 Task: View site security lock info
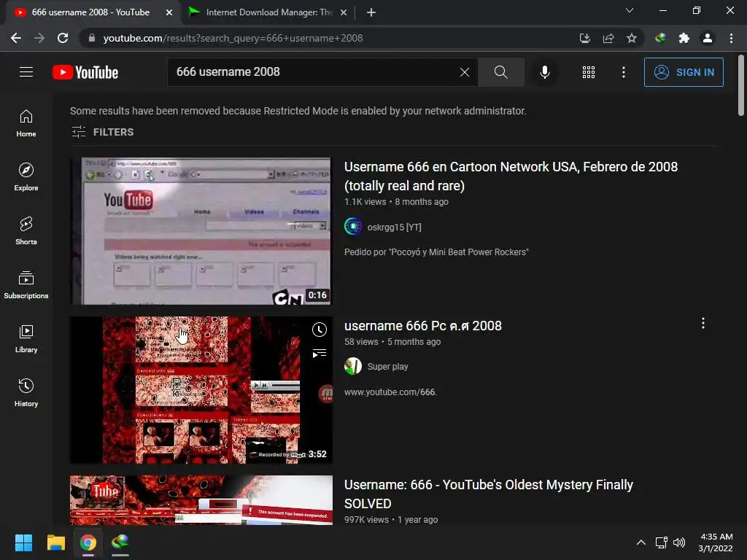92,38
